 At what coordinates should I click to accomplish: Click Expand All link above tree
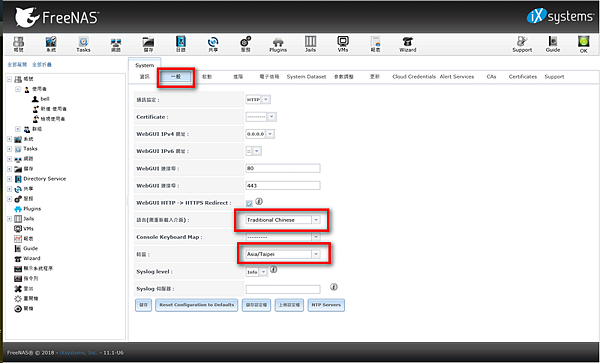pyautogui.click(x=17, y=65)
